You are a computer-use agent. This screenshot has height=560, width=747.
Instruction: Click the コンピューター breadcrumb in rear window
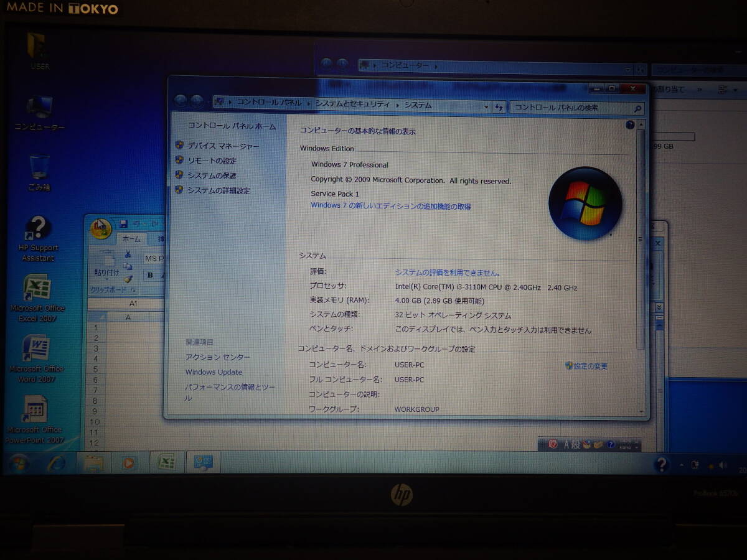click(x=405, y=65)
